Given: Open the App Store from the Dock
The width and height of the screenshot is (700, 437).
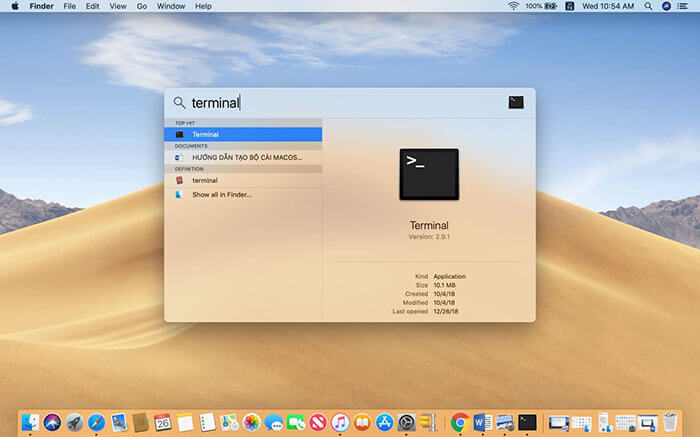Looking at the screenshot, I should coord(384,422).
